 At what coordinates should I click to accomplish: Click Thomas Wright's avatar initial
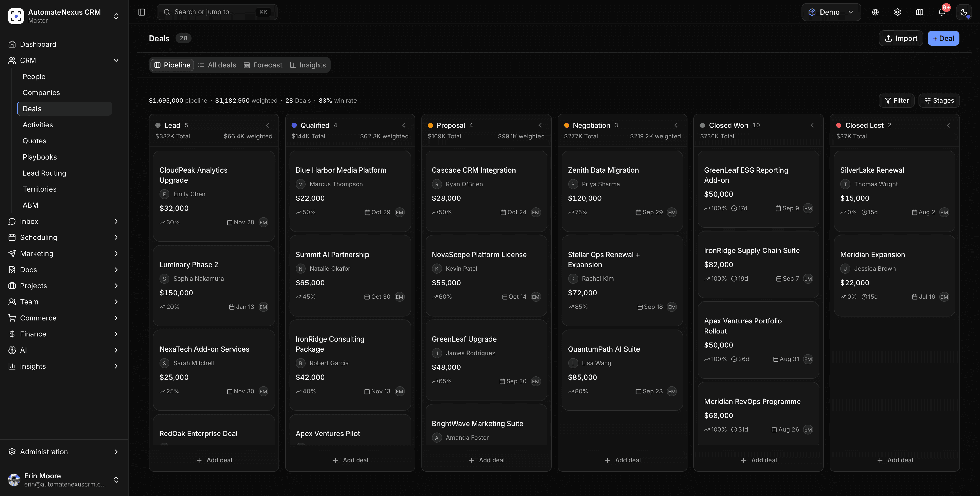point(845,184)
